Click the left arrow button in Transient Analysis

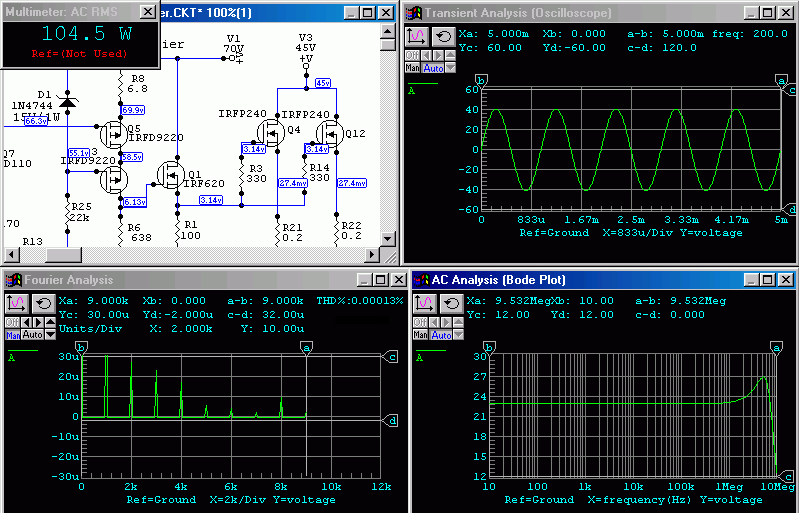426,55
